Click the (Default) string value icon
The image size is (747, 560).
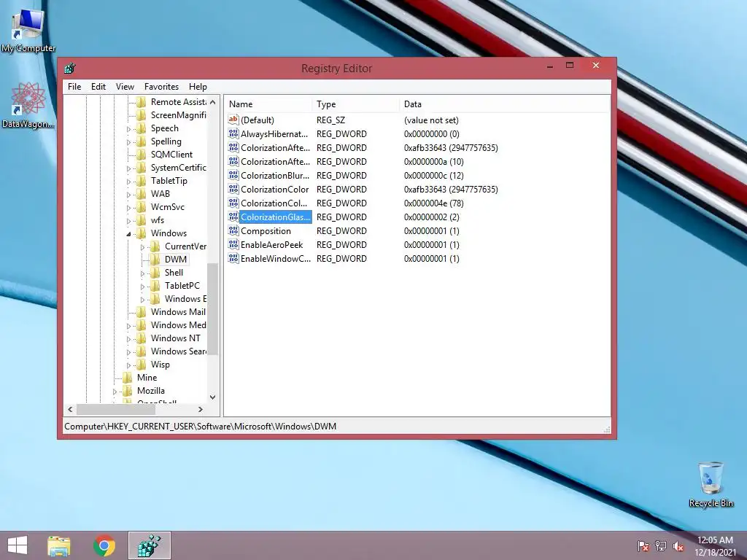click(x=233, y=120)
